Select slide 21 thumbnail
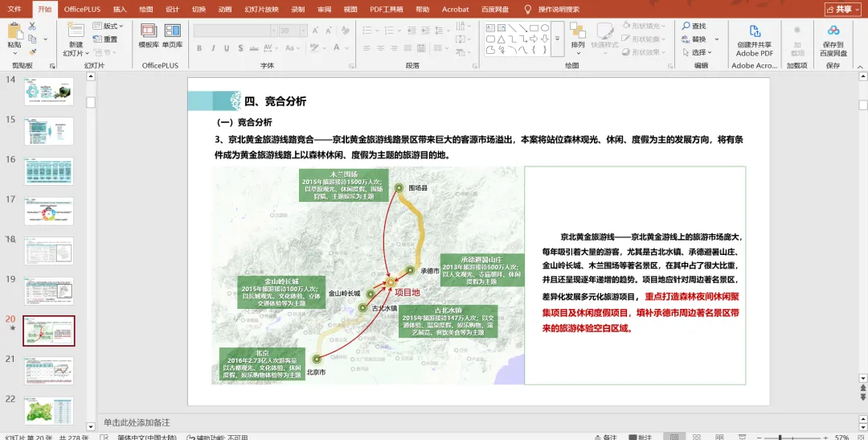Image resolution: width=868 pixels, height=440 pixels. click(49, 371)
